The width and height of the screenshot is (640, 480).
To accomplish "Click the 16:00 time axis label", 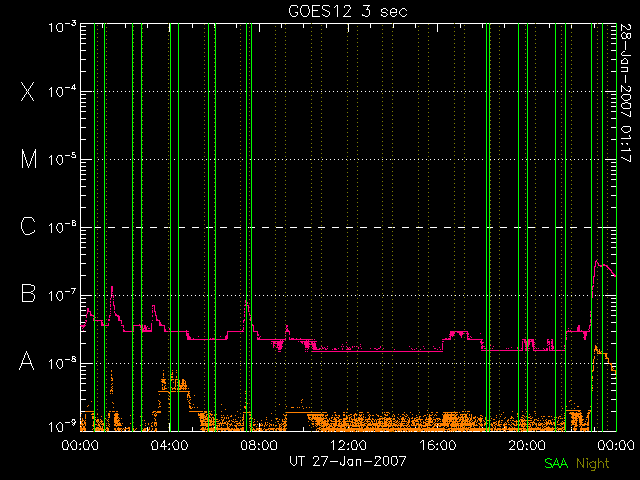I will point(438,445).
